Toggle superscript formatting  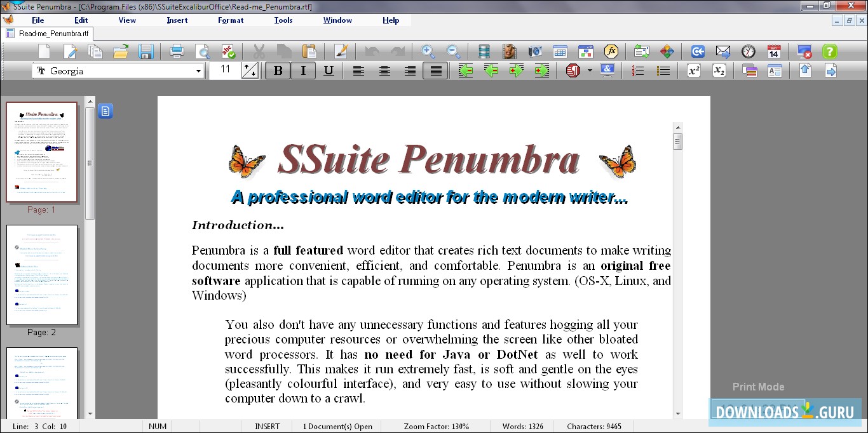coord(692,70)
